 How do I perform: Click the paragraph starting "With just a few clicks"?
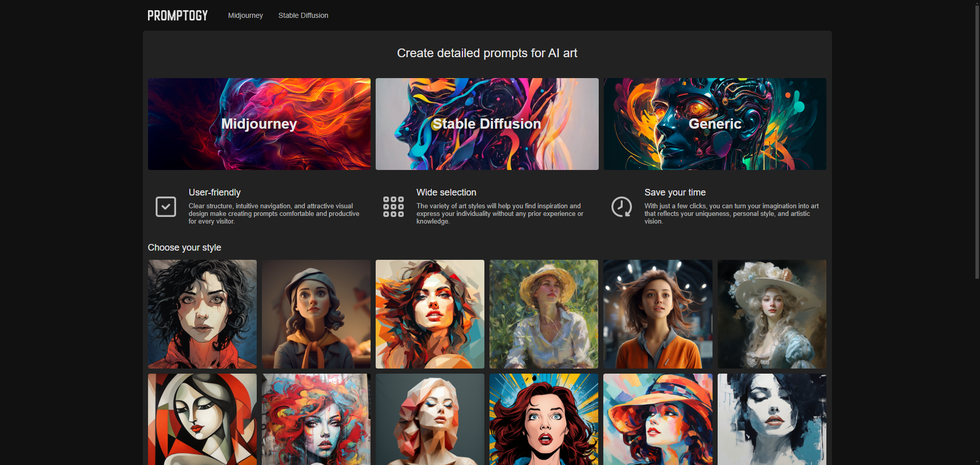click(x=731, y=214)
